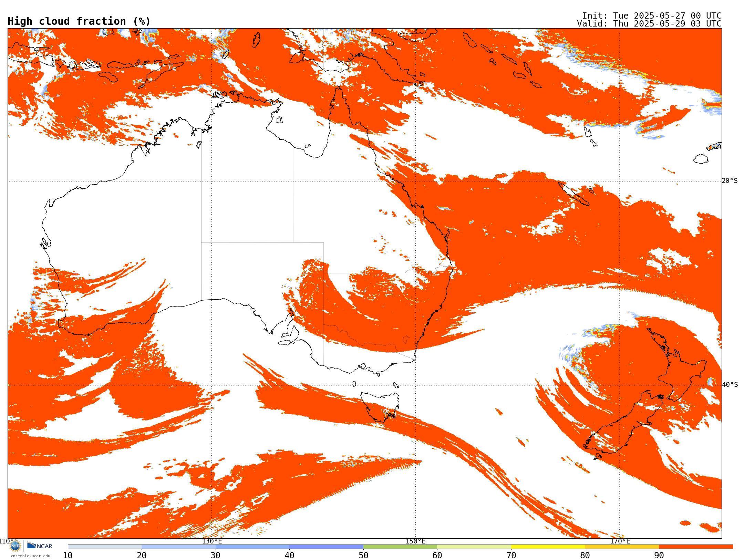Click the colorbar tick label 10

click(68, 555)
